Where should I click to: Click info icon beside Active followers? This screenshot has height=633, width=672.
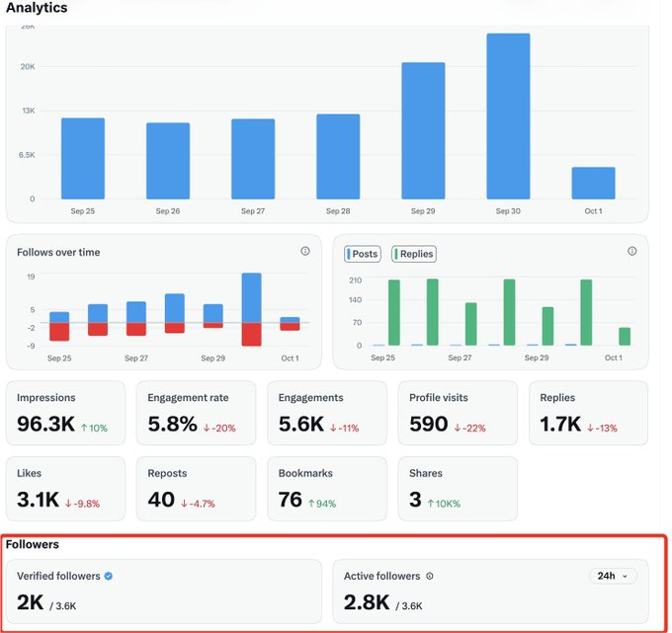pyautogui.click(x=430, y=576)
